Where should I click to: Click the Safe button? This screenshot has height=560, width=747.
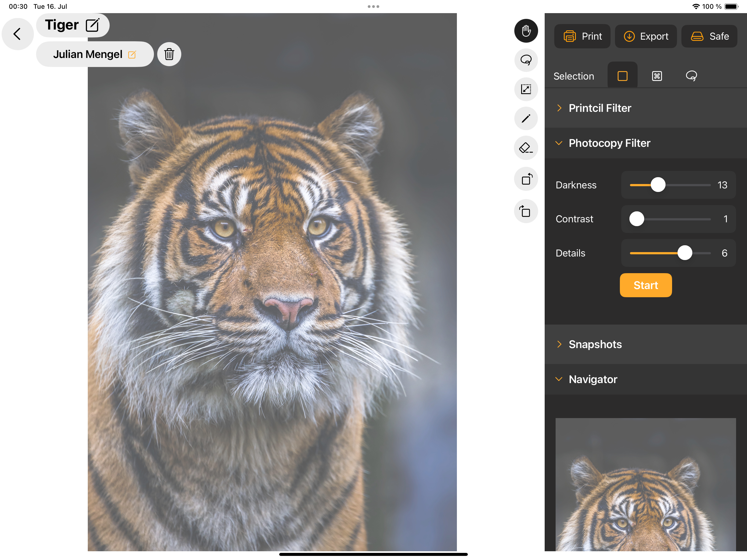(x=709, y=36)
